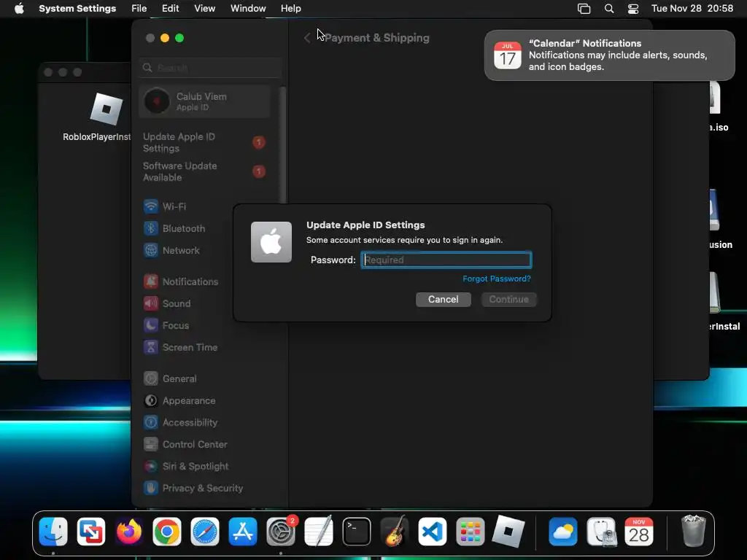Open Calendar from the Dock
Viewport: 747px width, 560px height.
coord(639,532)
